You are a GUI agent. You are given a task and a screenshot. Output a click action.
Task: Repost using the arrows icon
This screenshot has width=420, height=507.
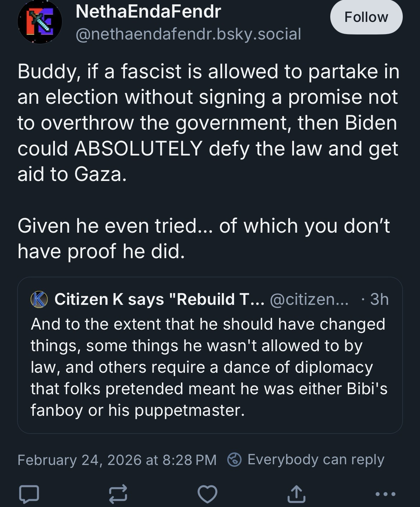coord(118,493)
